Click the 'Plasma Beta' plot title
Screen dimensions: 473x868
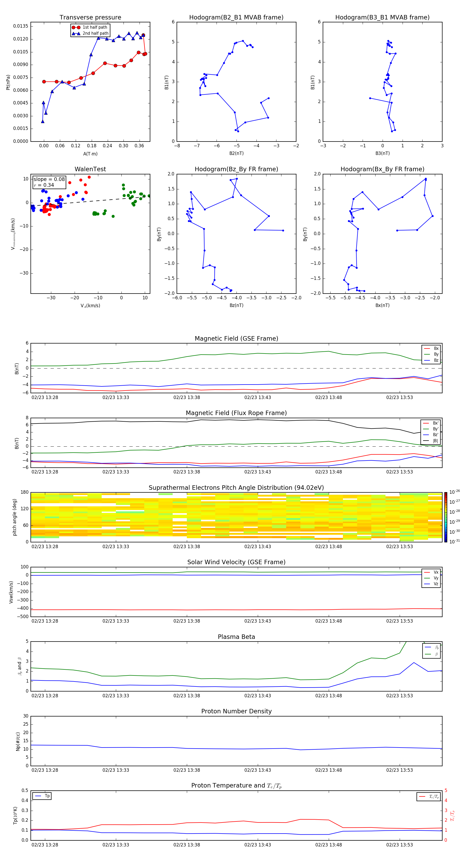point(236,637)
